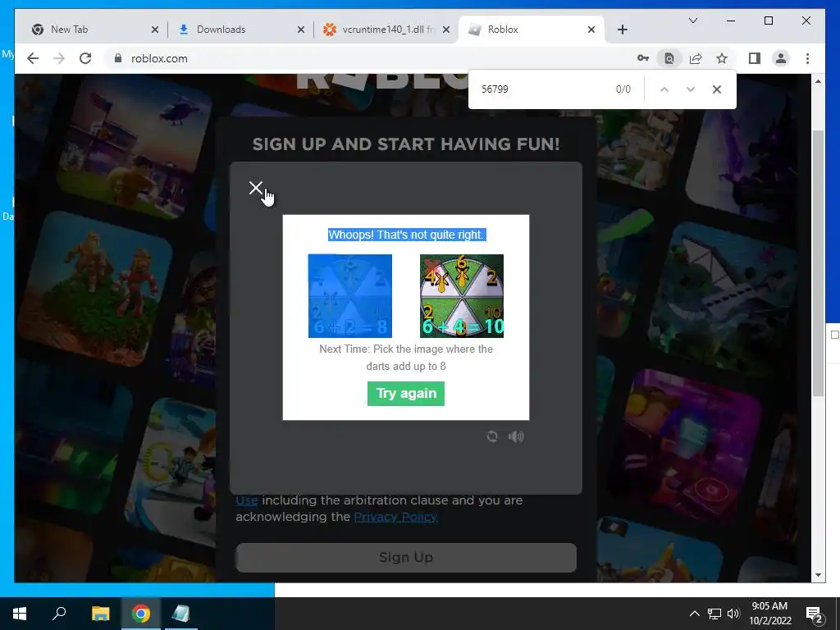Open the notification center icon
Image resolution: width=840 pixels, height=630 pixels.
click(815, 614)
